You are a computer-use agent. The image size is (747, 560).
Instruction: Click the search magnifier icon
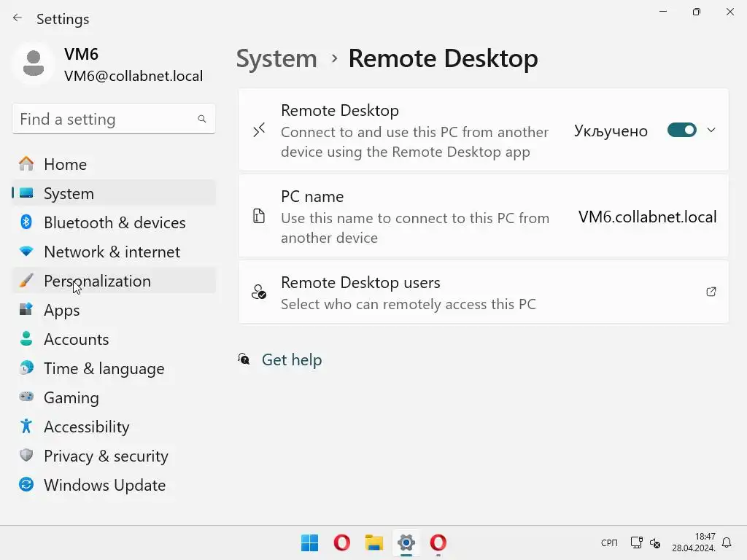[x=202, y=119]
